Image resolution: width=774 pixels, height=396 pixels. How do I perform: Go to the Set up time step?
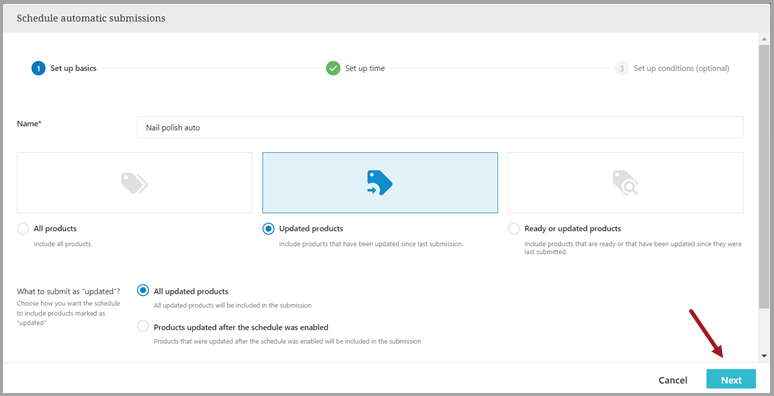click(365, 68)
